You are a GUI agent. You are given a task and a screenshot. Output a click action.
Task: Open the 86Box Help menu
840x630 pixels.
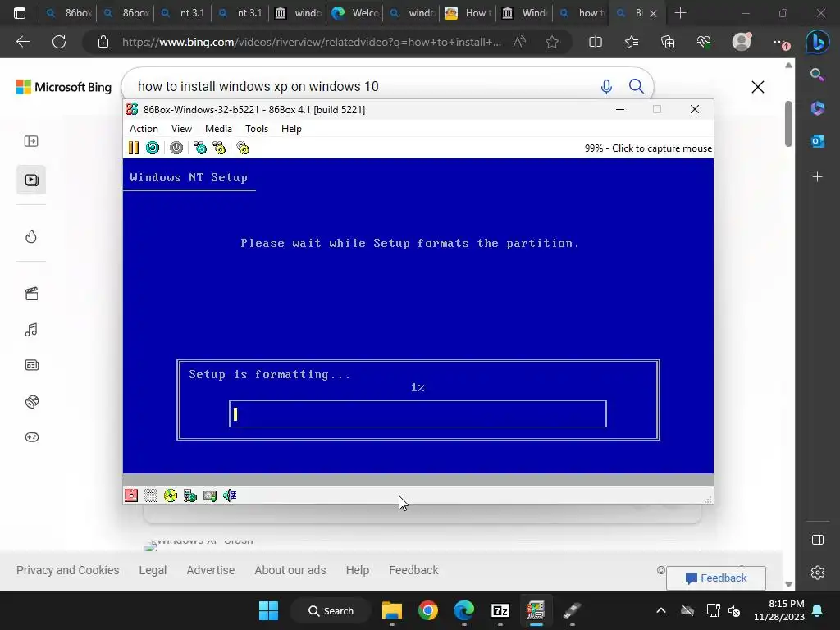(x=291, y=129)
